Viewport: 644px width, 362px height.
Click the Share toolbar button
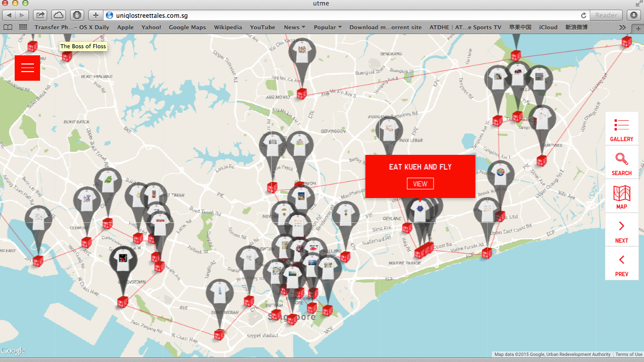coord(41,15)
